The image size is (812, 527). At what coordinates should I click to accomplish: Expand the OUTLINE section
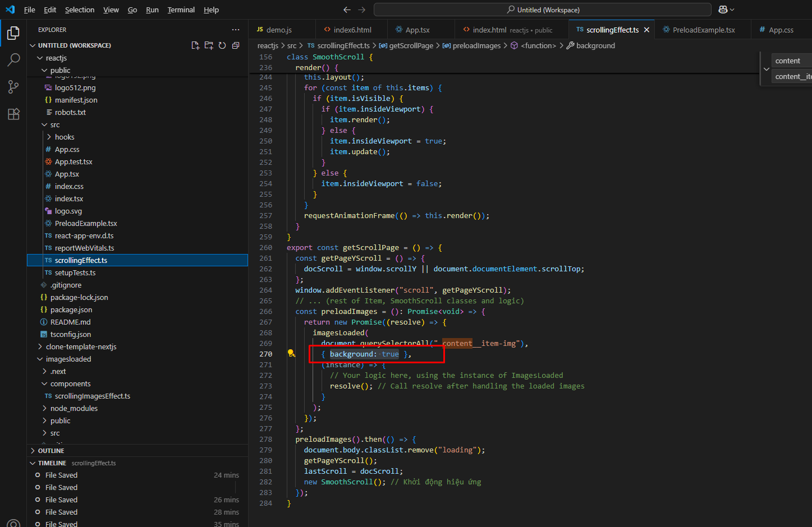51,451
